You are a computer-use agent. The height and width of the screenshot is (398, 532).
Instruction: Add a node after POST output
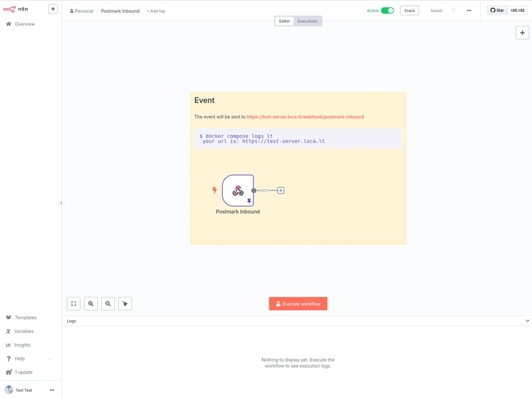click(x=281, y=190)
